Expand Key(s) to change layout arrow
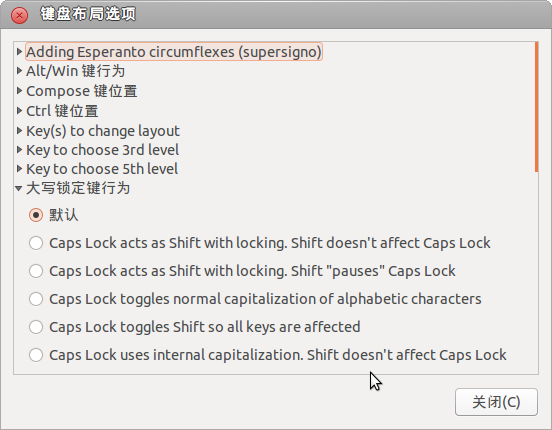The image size is (552, 430). 19,131
